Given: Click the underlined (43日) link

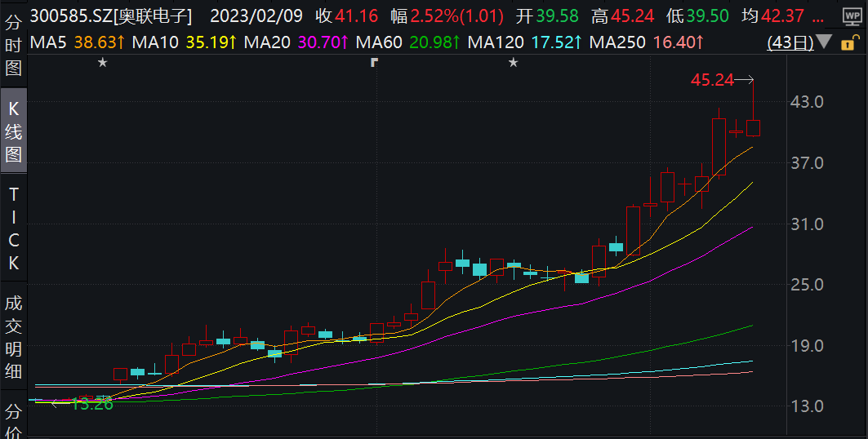Looking at the screenshot, I should (x=790, y=42).
